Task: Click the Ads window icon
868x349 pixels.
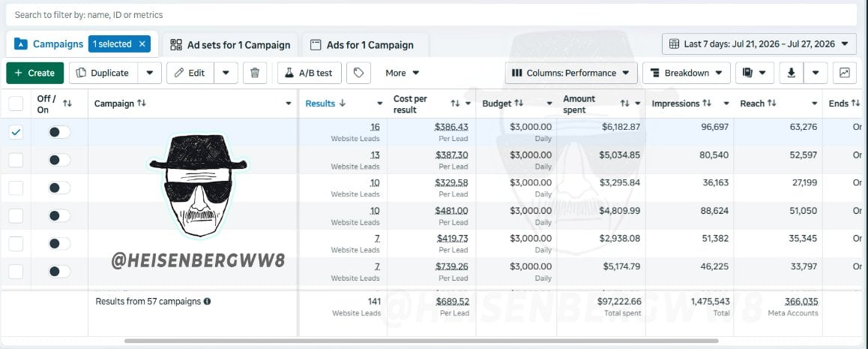Action: [316, 45]
